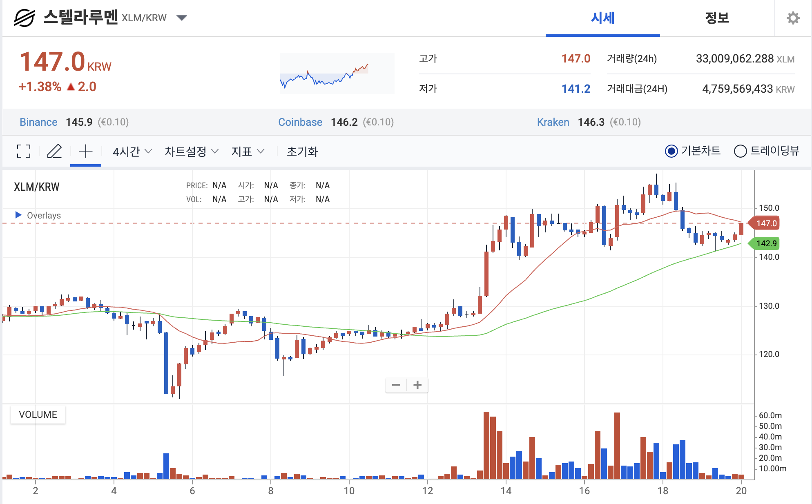Open the 4시간 interval dropdown
This screenshot has width=812, height=504.
132,152
